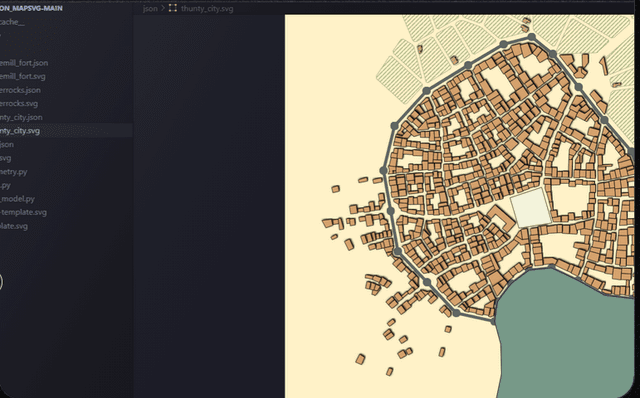Open the _model.py file
The image size is (640, 398).
tap(17, 199)
